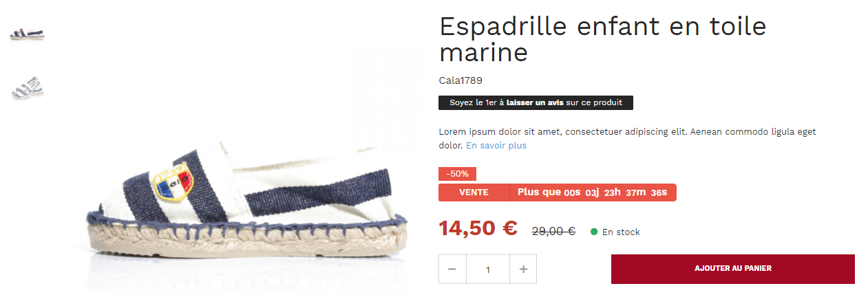
Task: Add item with 'Ajouter au panier' button
Action: [x=733, y=269]
